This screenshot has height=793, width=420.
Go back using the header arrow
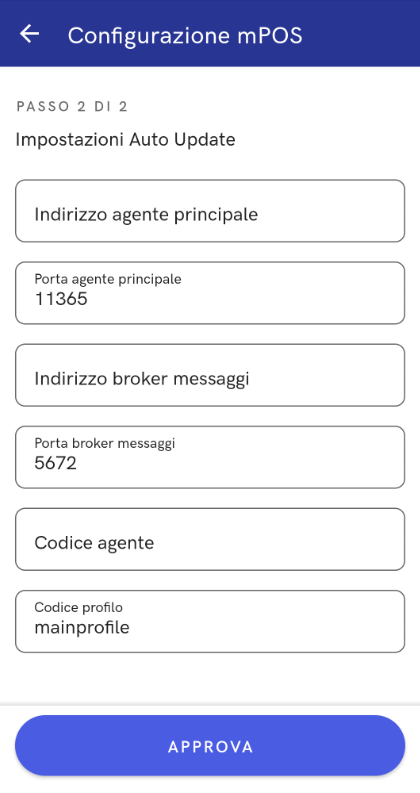click(29, 34)
